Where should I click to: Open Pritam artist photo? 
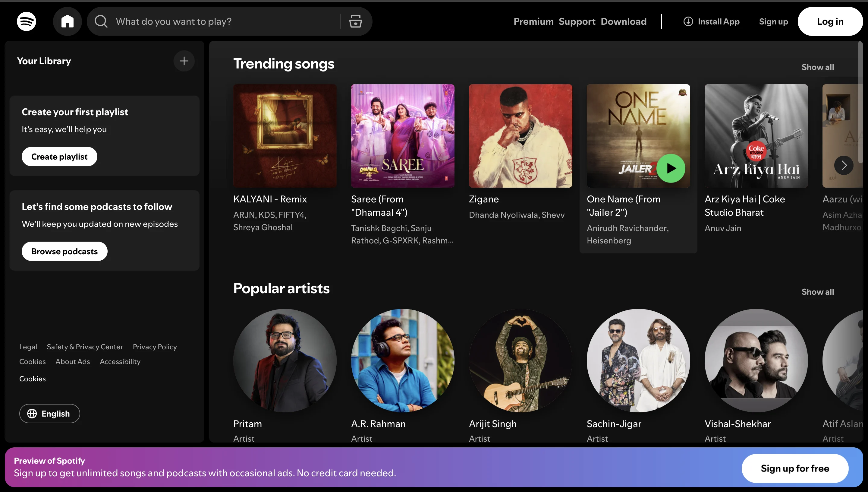(285, 360)
